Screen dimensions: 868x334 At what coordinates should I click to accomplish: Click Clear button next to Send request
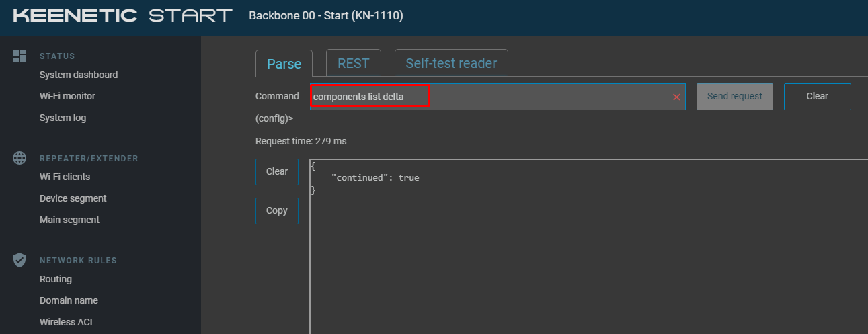pyautogui.click(x=817, y=96)
